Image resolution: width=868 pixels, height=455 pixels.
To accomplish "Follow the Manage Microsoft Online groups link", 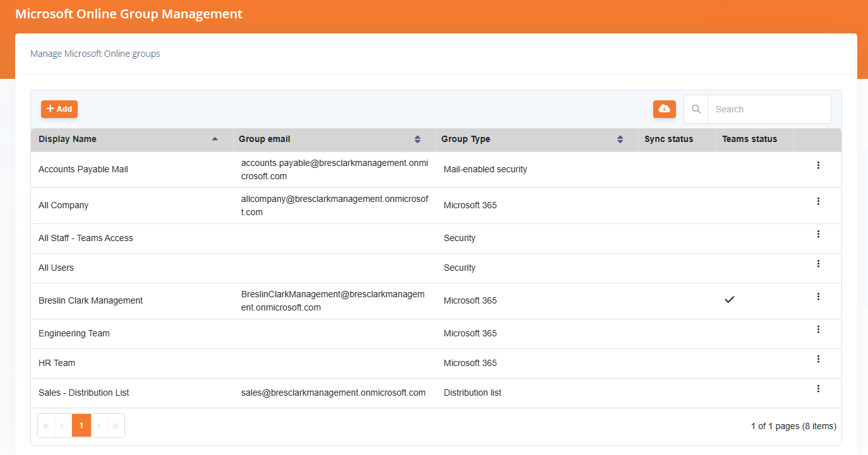I will click(x=95, y=54).
